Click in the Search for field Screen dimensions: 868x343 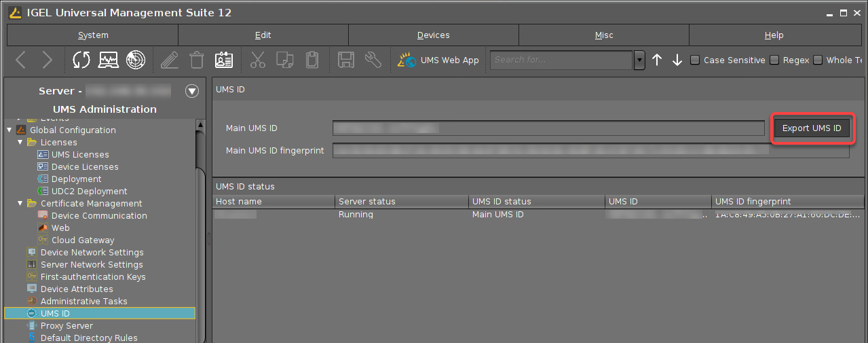[561, 60]
